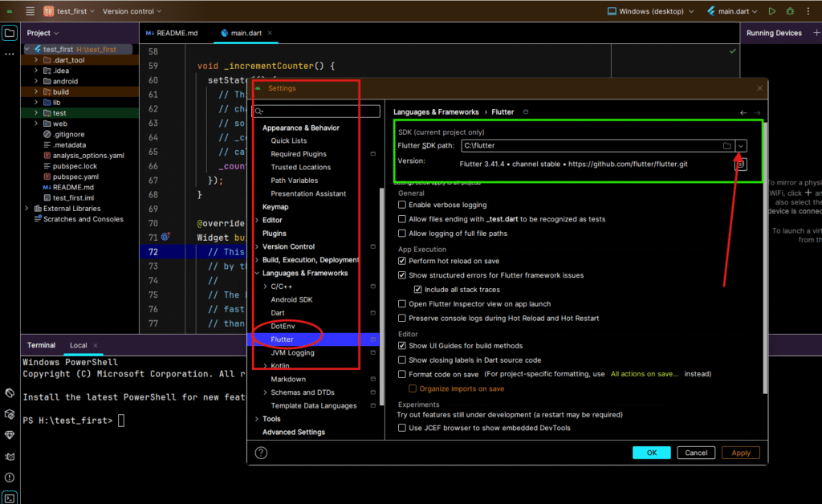Uncheck Perform hot reload on save

[x=402, y=261]
